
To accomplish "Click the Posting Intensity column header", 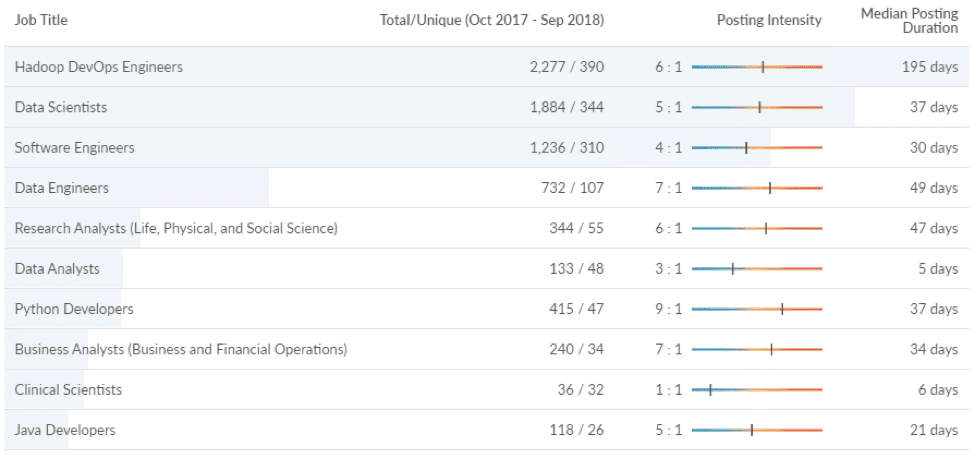I will click(x=769, y=20).
